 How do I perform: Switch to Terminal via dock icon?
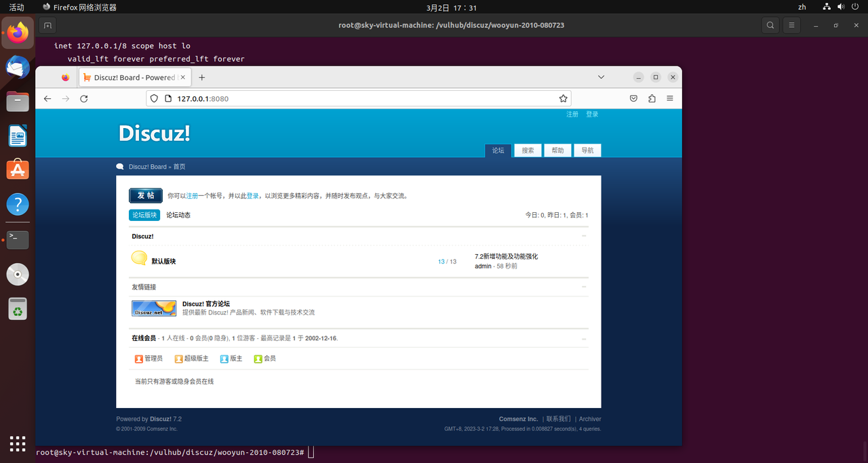[x=18, y=240]
